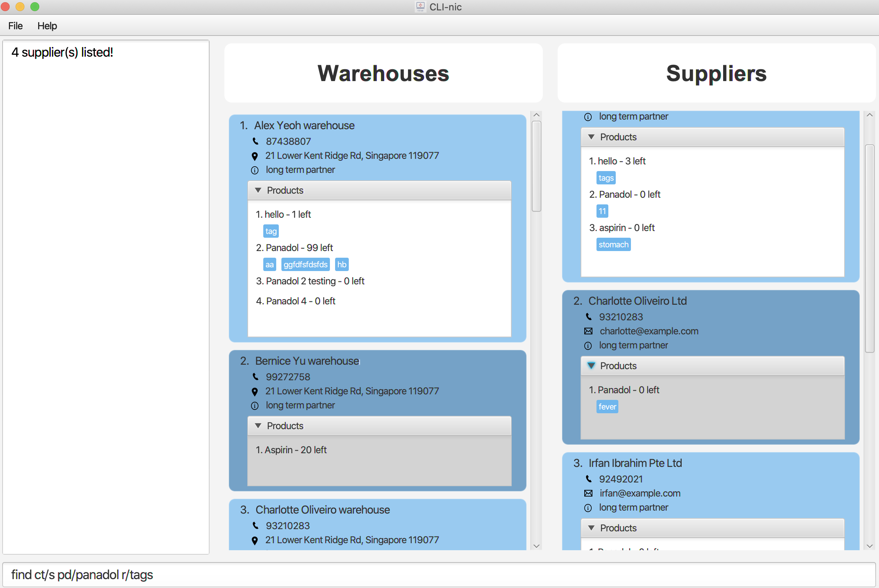Click email envelope icon for irfan@example.com
879x588 pixels.
[588, 494]
